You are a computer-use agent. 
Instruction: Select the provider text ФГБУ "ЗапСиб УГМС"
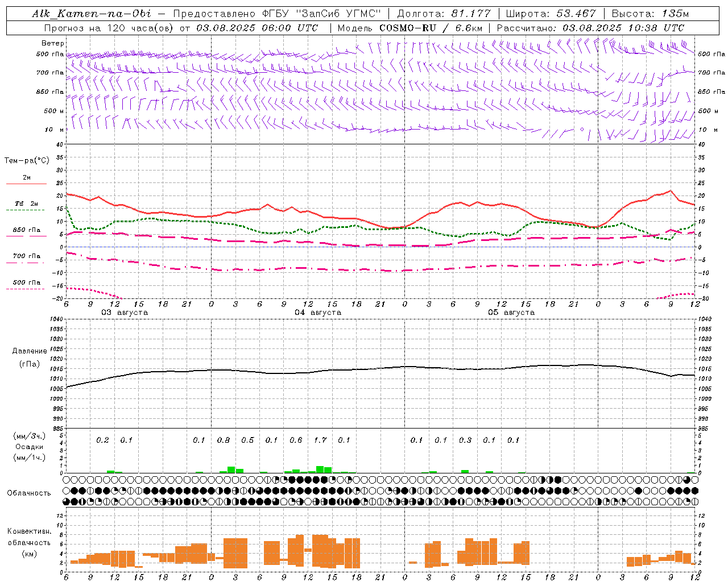pos(322,14)
